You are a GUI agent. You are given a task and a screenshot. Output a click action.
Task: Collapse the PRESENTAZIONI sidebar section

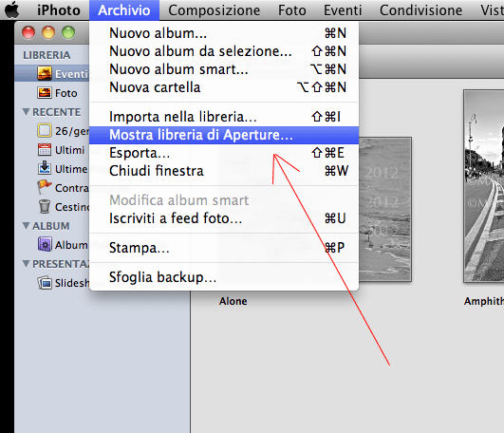[x=26, y=264]
